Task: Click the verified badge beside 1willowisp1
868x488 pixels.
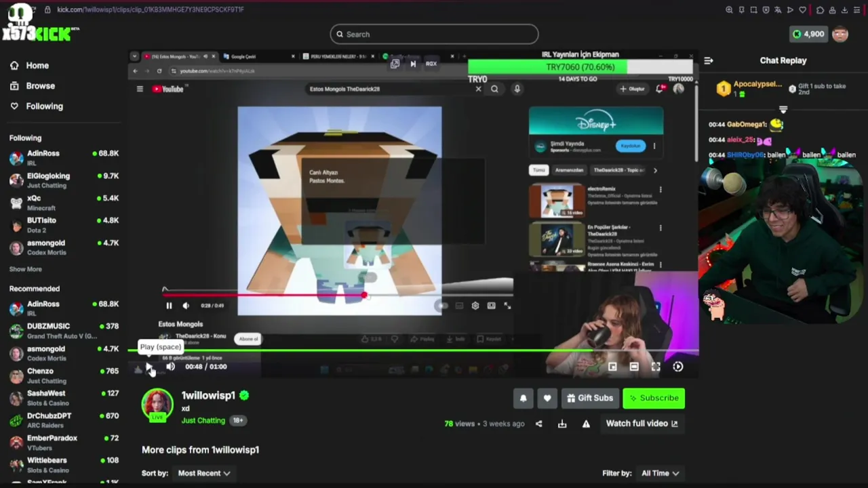Action: (x=244, y=395)
